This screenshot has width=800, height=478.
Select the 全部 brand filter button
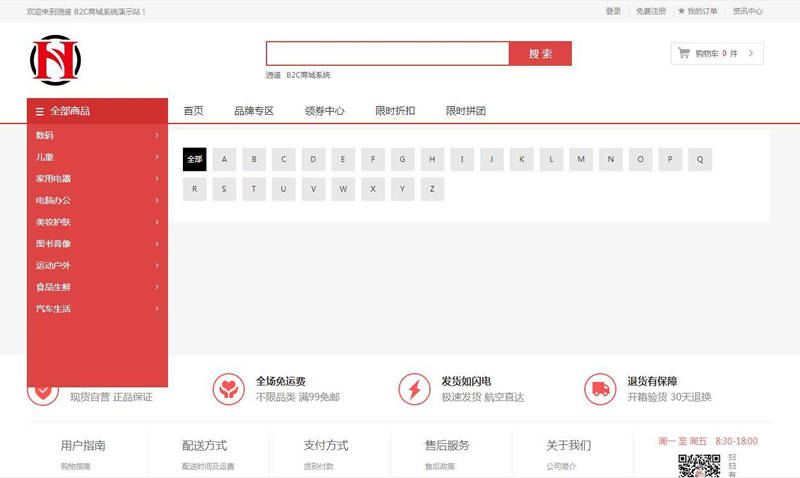pyautogui.click(x=194, y=159)
